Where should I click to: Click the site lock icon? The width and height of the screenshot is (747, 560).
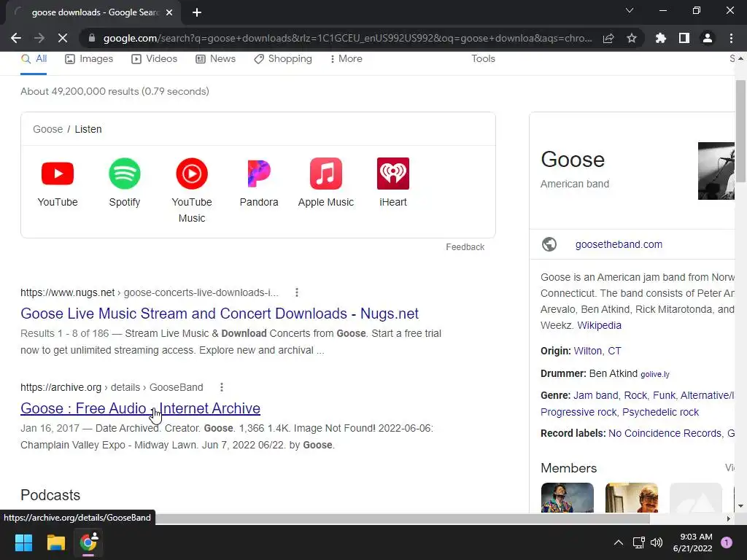(x=91, y=38)
